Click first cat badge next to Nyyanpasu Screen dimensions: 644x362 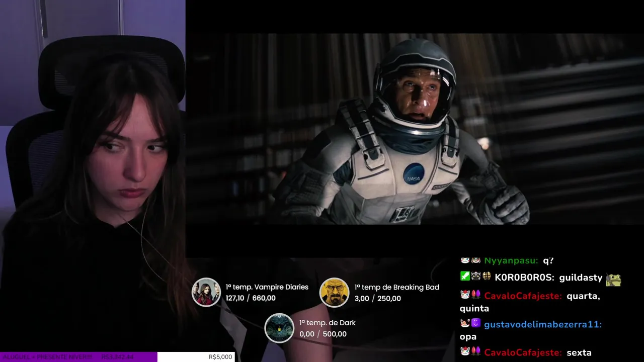click(465, 260)
